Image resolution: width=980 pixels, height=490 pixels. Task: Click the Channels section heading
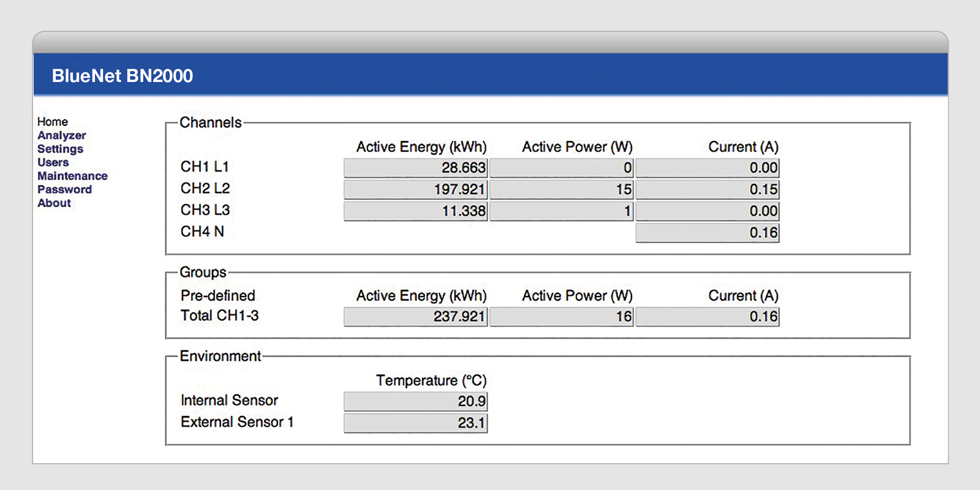click(x=211, y=123)
